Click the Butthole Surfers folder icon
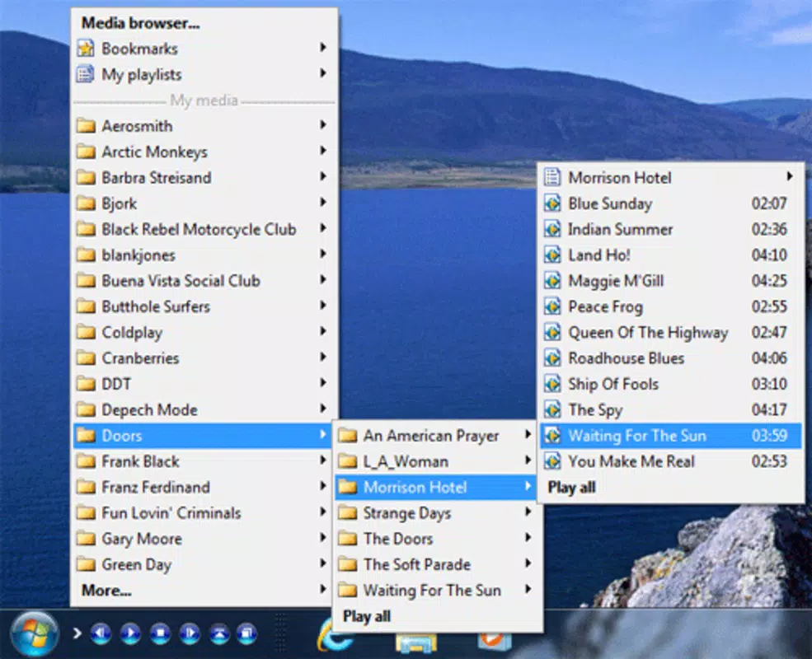The image size is (812, 659). (86, 306)
